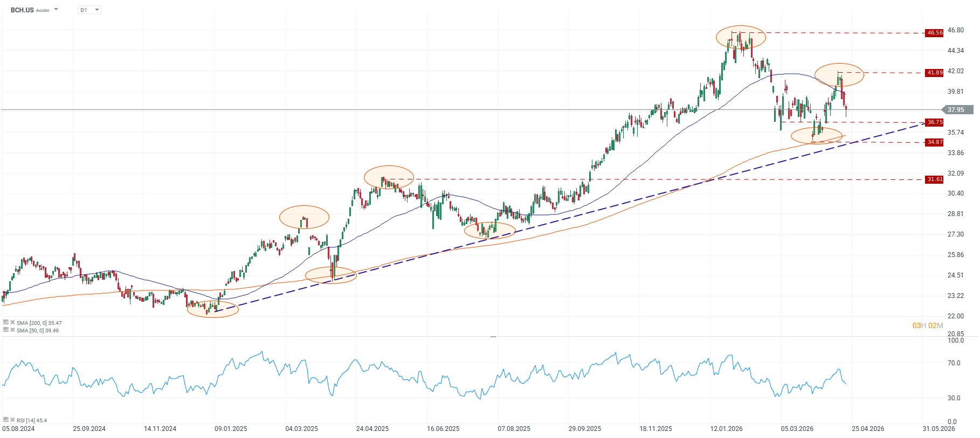This screenshot has width=980, height=438.
Task: Click the BCH.US symbol name
Action: [22, 10]
